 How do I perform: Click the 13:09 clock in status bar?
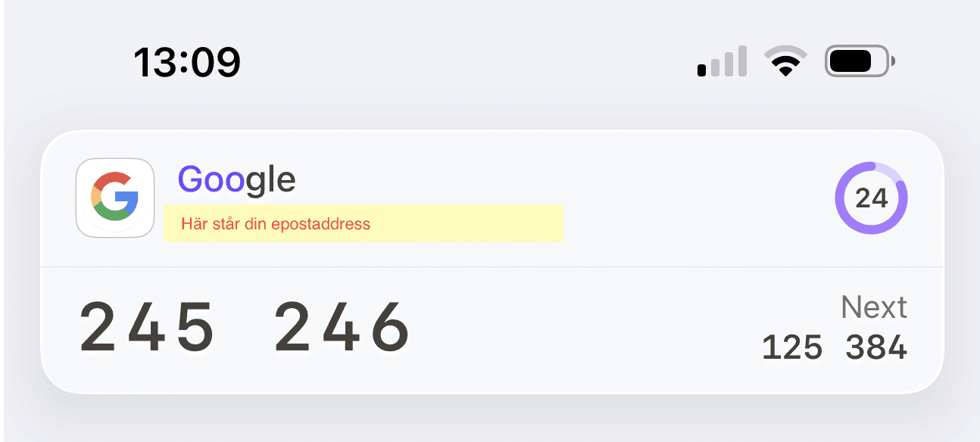187,62
